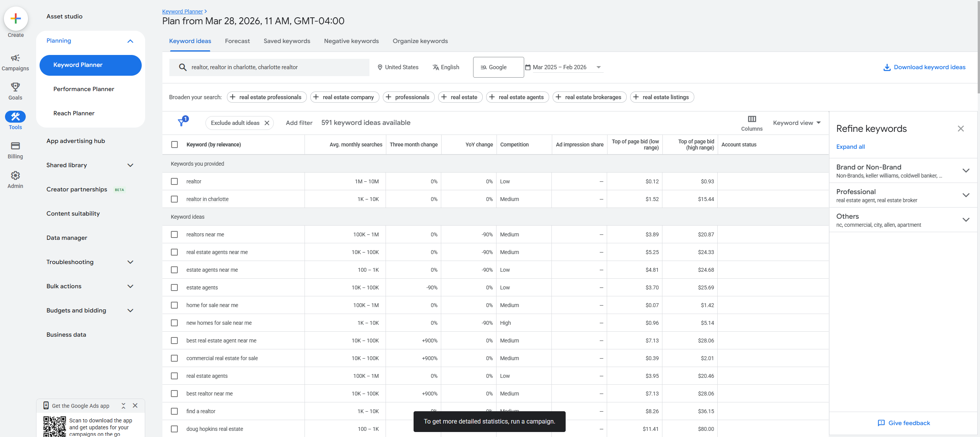Click the Create plus icon
980x437 pixels.
pyautogui.click(x=15, y=18)
